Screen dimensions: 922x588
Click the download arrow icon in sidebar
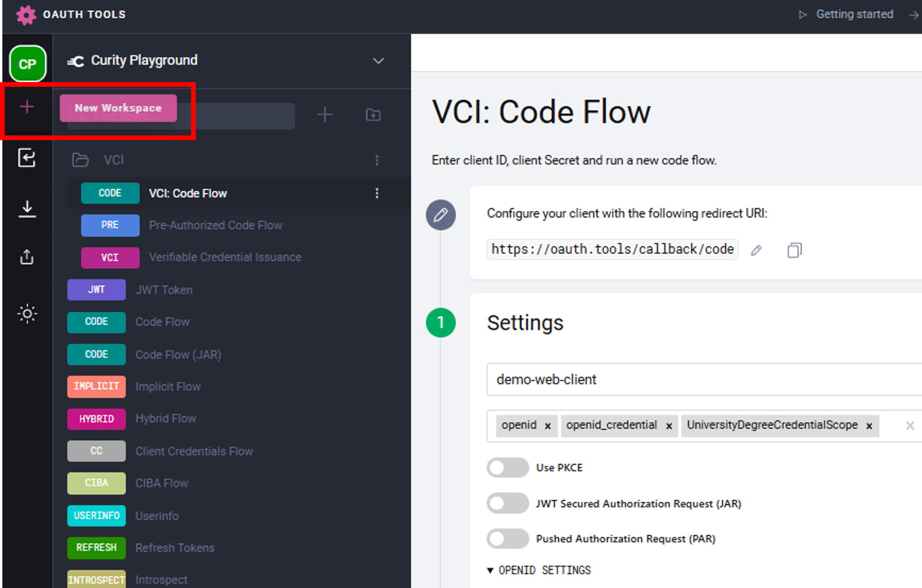pos(27,209)
